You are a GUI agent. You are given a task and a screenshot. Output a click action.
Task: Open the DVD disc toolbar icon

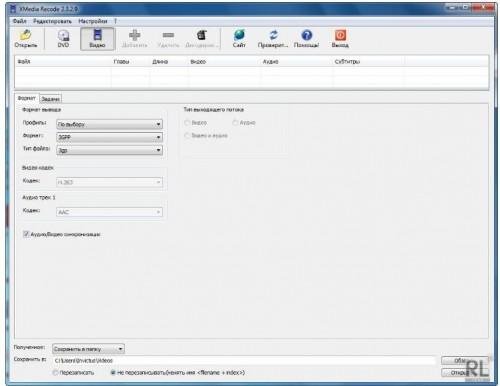(x=63, y=39)
